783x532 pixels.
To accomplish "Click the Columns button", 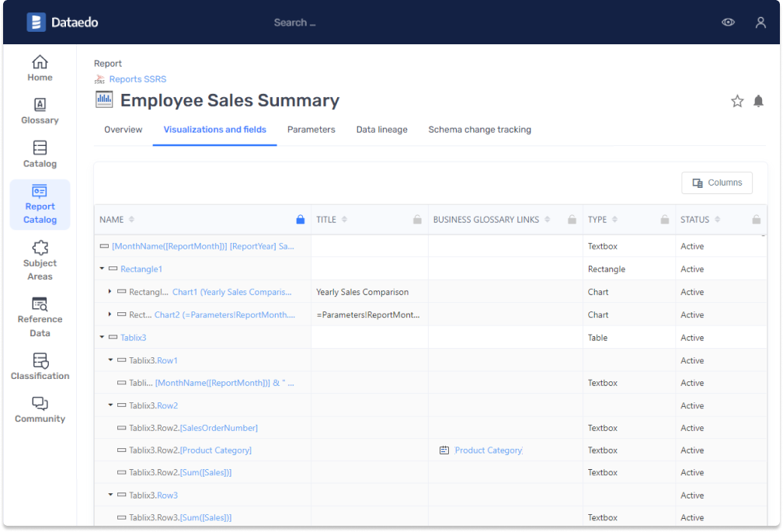I will pyautogui.click(x=716, y=183).
